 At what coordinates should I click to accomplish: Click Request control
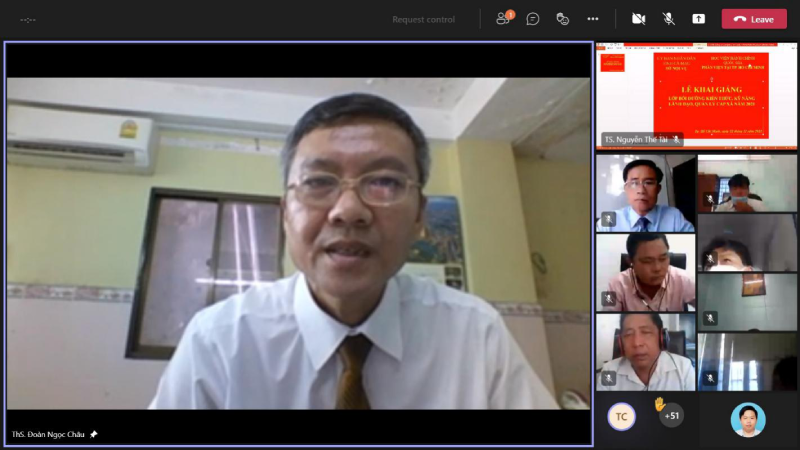tap(423, 19)
